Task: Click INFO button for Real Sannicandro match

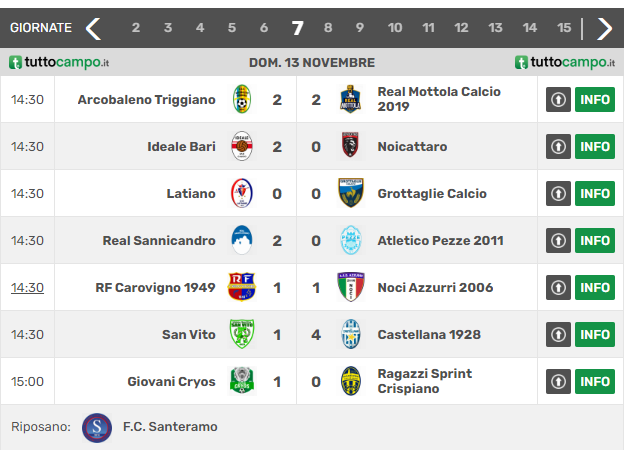Action: point(595,241)
